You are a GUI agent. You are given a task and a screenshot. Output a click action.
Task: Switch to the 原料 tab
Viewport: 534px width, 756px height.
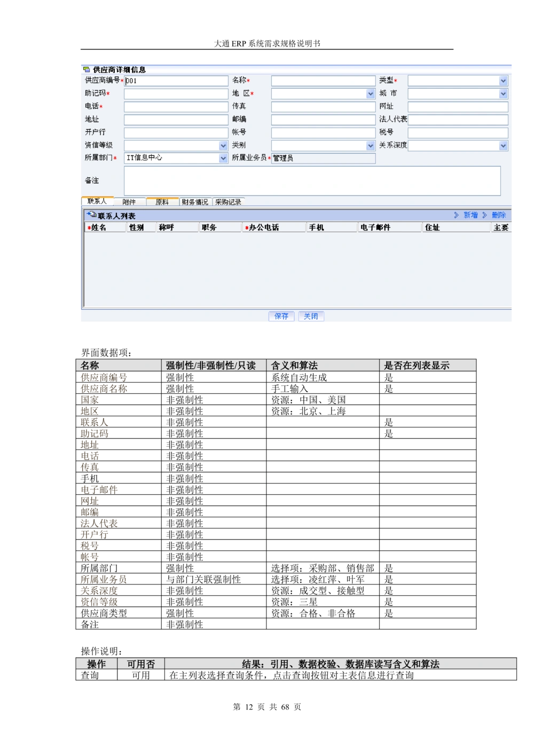coord(162,202)
